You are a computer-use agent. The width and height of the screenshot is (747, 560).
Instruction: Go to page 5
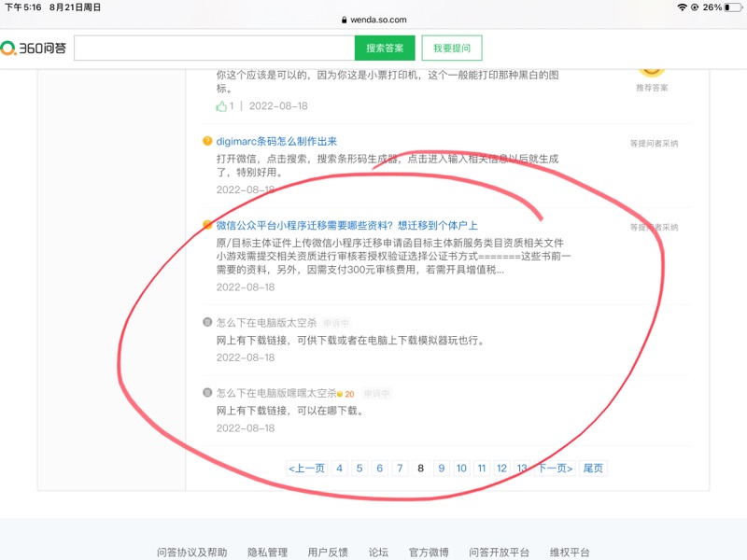coord(359,469)
